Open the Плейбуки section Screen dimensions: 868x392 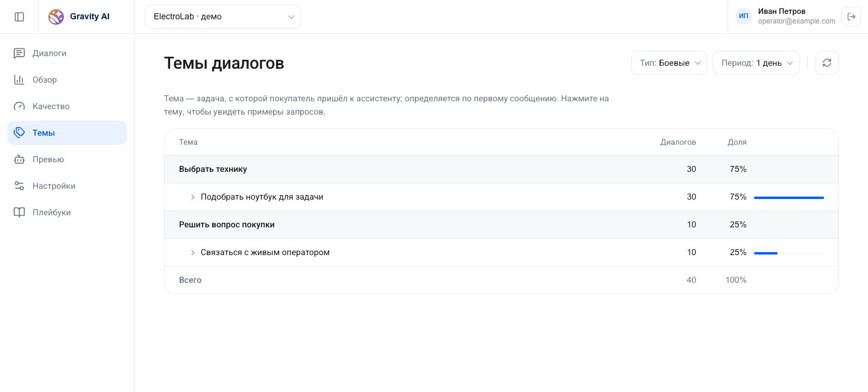(x=67, y=212)
